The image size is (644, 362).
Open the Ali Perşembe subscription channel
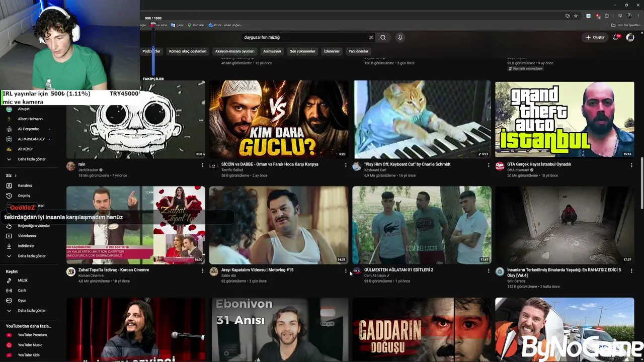[x=29, y=129]
